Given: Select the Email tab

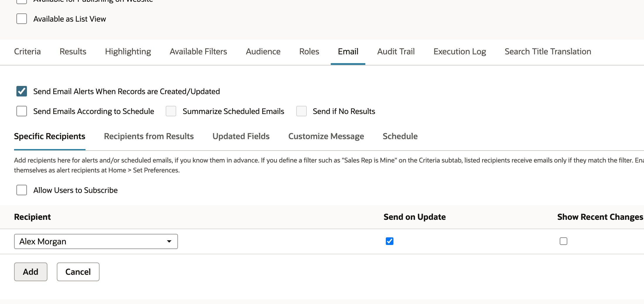Looking at the screenshot, I should (x=348, y=51).
